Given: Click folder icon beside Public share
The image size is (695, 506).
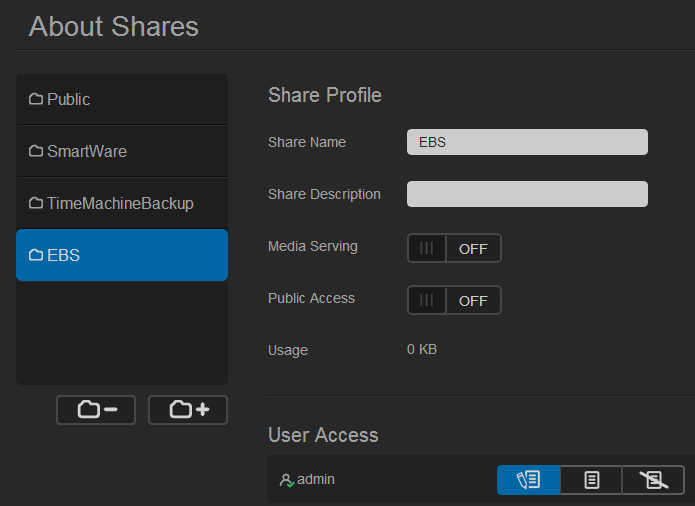Looking at the screenshot, I should point(36,100).
